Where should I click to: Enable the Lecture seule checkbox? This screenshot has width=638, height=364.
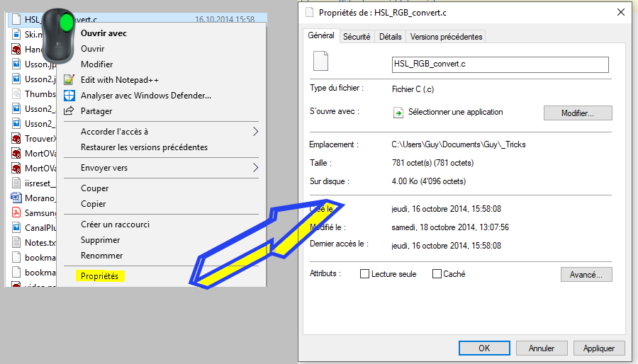pyautogui.click(x=365, y=274)
